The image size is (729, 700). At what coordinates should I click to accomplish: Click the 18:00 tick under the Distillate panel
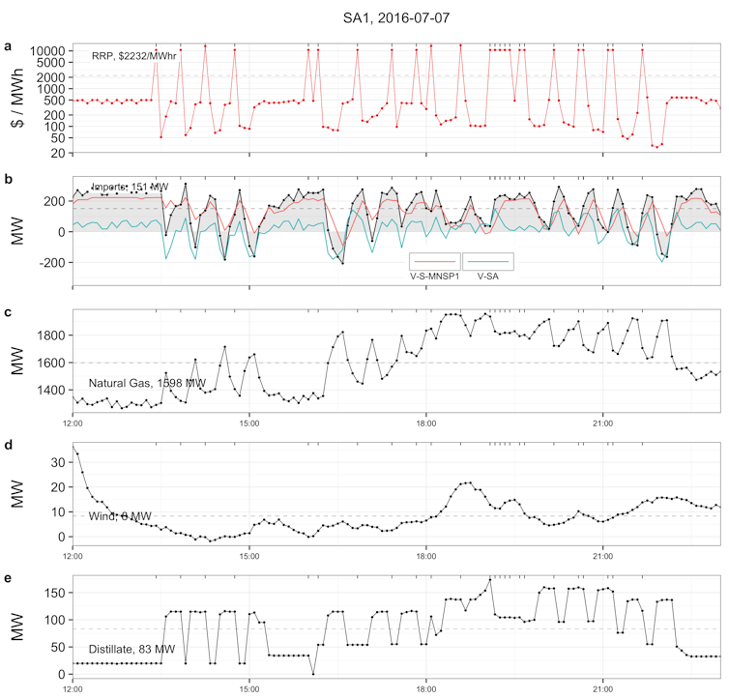(x=425, y=692)
